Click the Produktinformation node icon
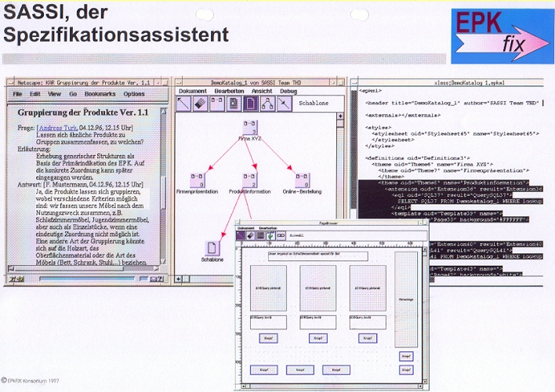The width and height of the screenshot is (555, 392). pos(250,180)
